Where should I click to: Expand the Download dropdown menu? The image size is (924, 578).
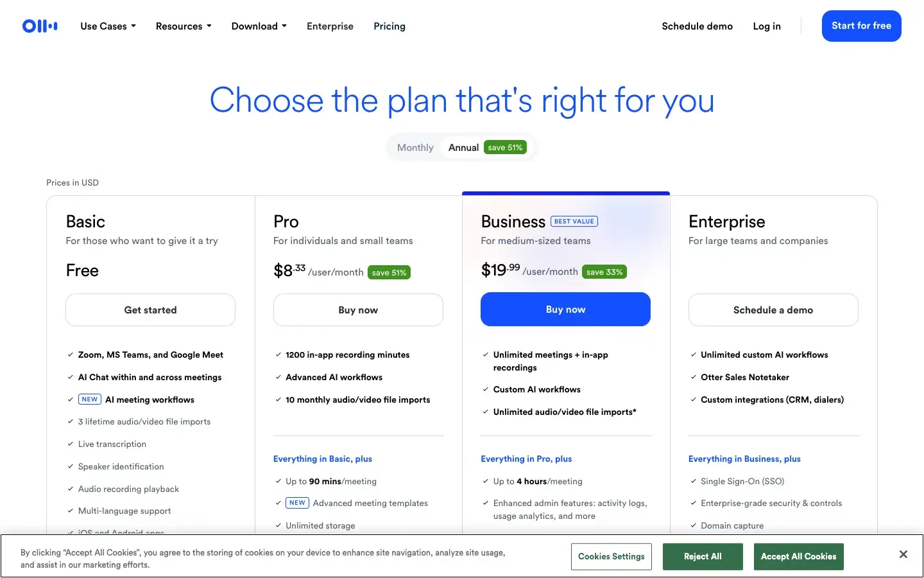tap(259, 26)
